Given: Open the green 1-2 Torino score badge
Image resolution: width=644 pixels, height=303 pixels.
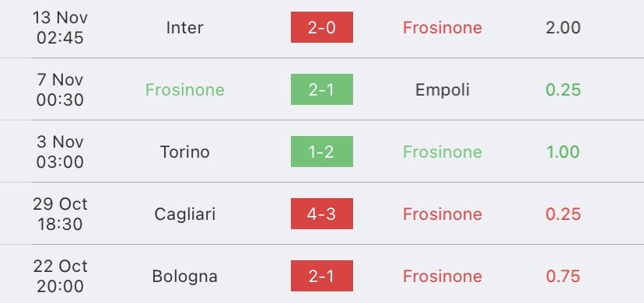Looking at the screenshot, I should [x=321, y=151].
